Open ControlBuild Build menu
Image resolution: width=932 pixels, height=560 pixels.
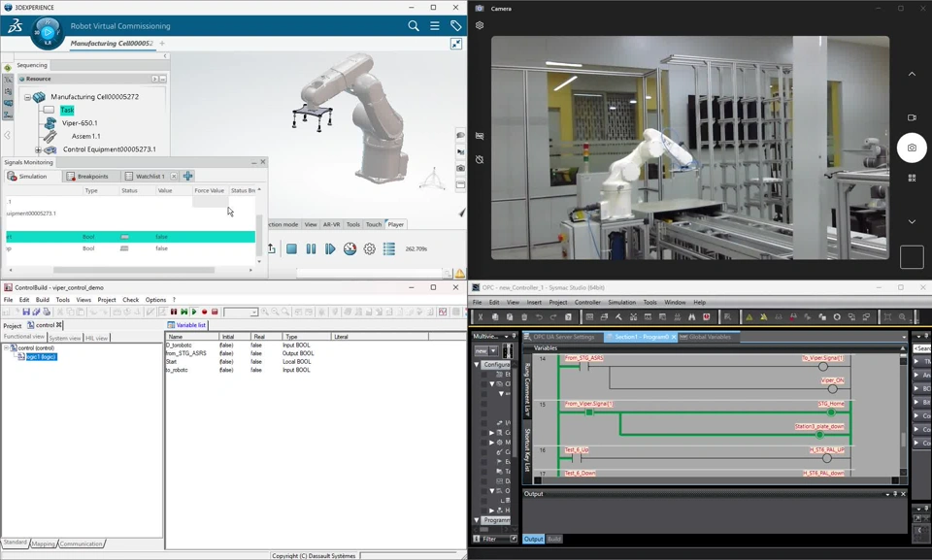tap(42, 300)
